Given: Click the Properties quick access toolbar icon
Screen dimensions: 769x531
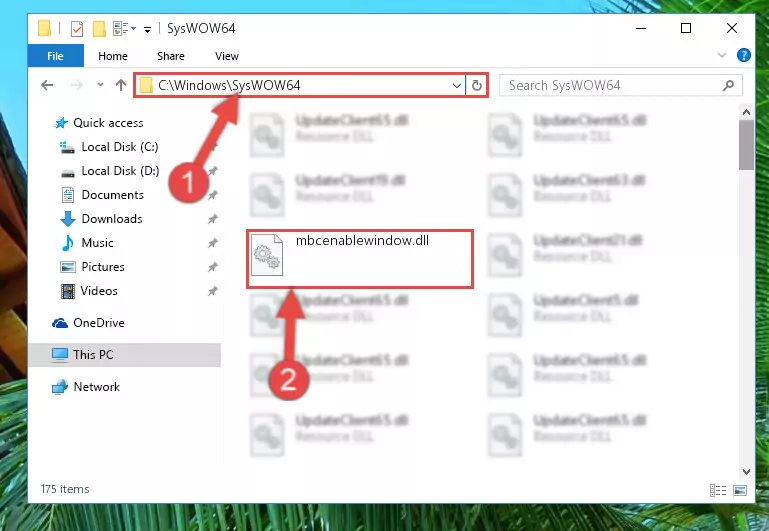Looking at the screenshot, I should 77,29.
